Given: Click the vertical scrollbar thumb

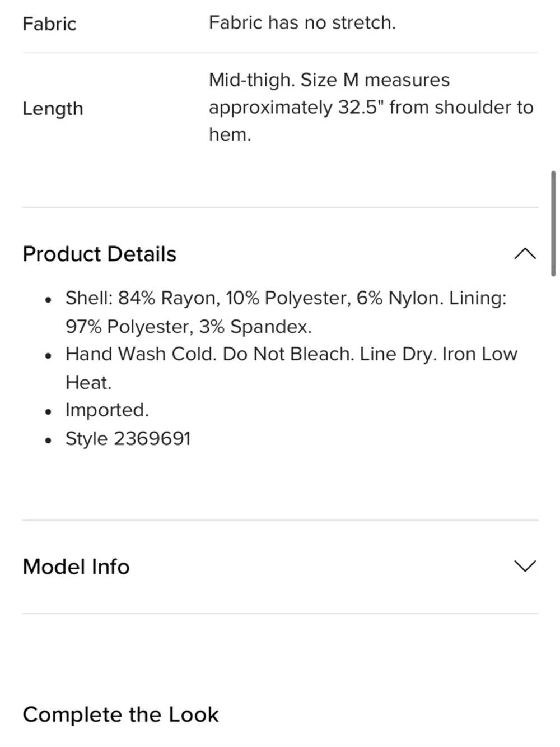Looking at the screenshot, I should [553, 223].
